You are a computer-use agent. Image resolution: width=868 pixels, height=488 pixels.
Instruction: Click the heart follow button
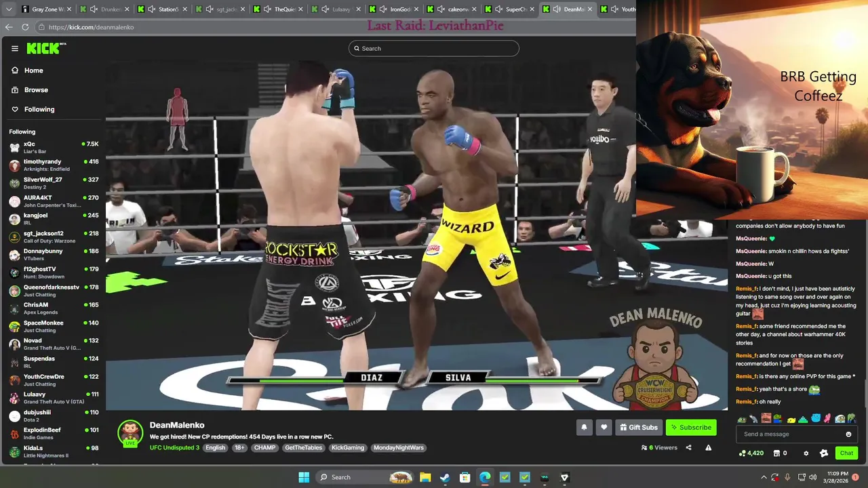click(604, 428)
